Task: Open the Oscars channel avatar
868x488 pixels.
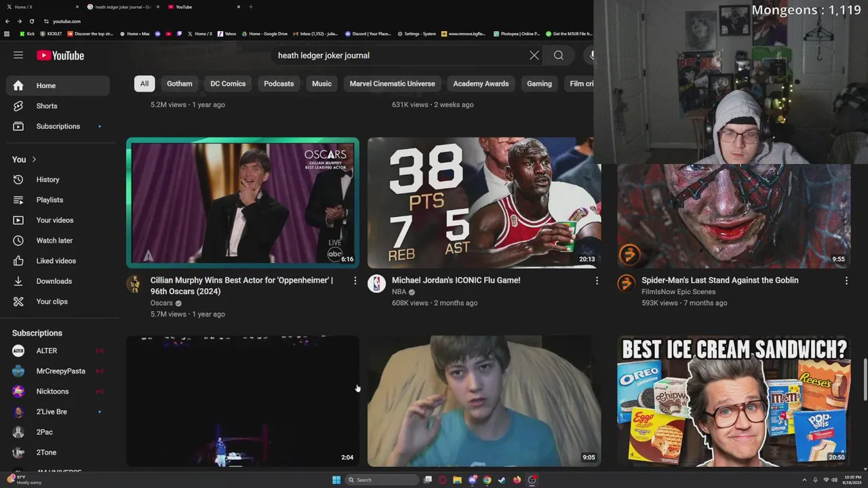Action: tap(134, 284)
